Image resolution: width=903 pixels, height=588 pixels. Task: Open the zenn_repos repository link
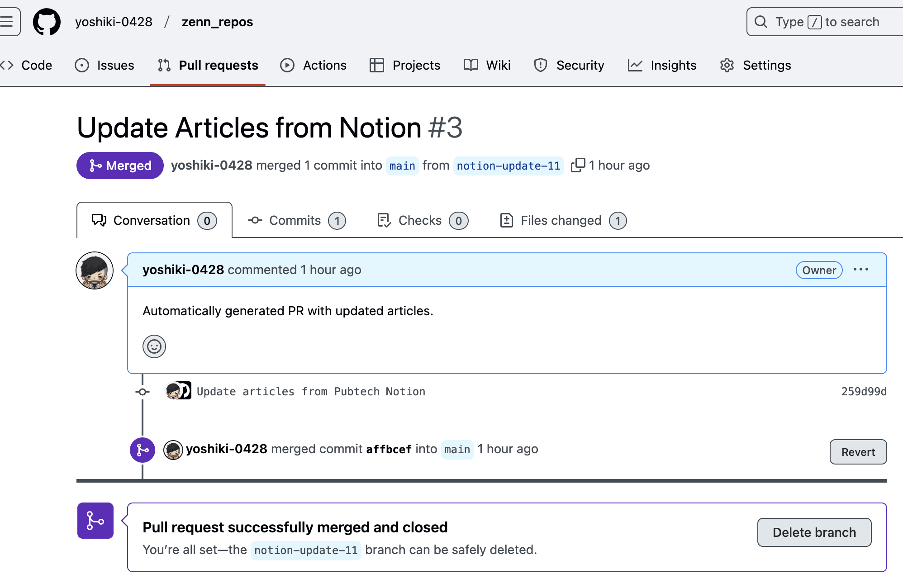(217, 21)
